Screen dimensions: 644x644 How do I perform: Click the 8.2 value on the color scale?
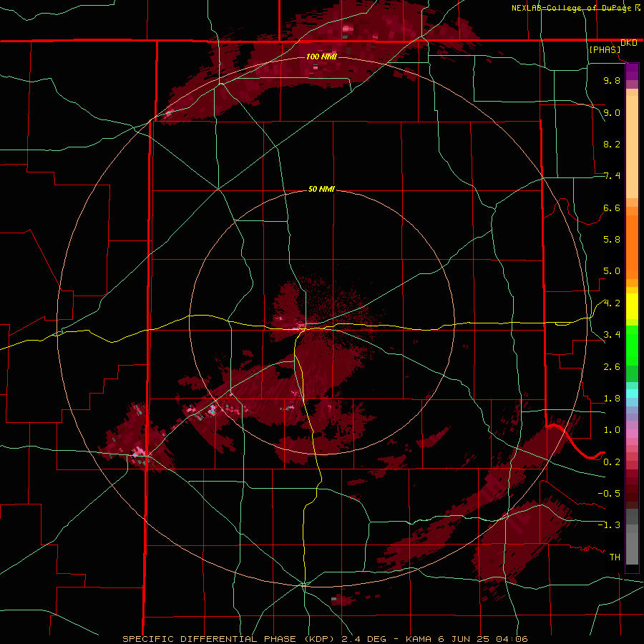(612, 145)
